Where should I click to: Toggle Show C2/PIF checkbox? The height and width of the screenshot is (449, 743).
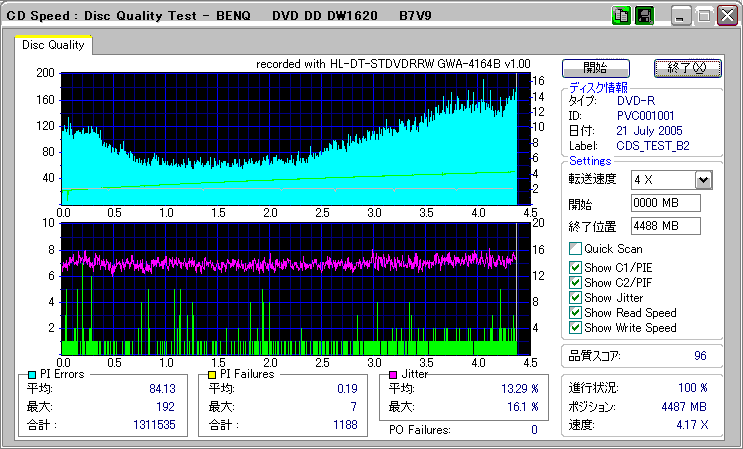point(575,282)
